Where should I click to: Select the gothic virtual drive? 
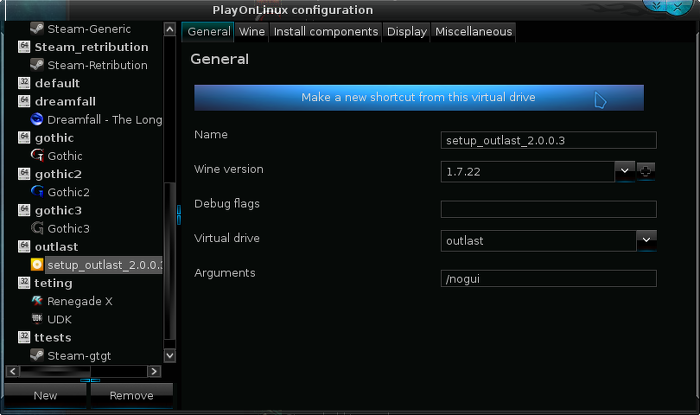(54, 137)
